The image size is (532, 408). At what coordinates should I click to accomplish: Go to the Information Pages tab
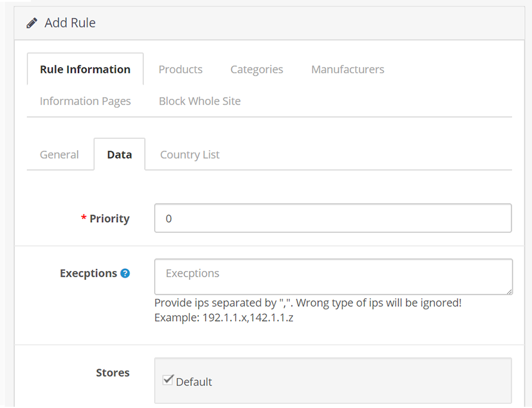[x=85, y=101]
